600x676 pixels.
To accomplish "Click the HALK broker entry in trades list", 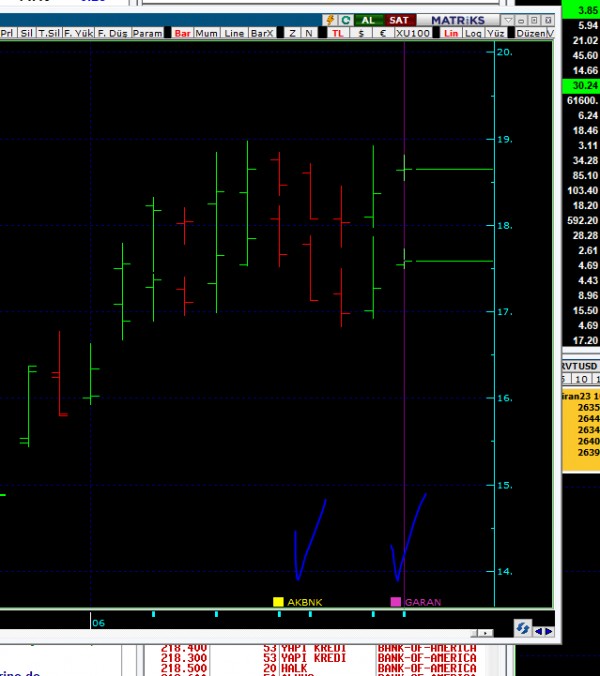I will tap(294, 668).
